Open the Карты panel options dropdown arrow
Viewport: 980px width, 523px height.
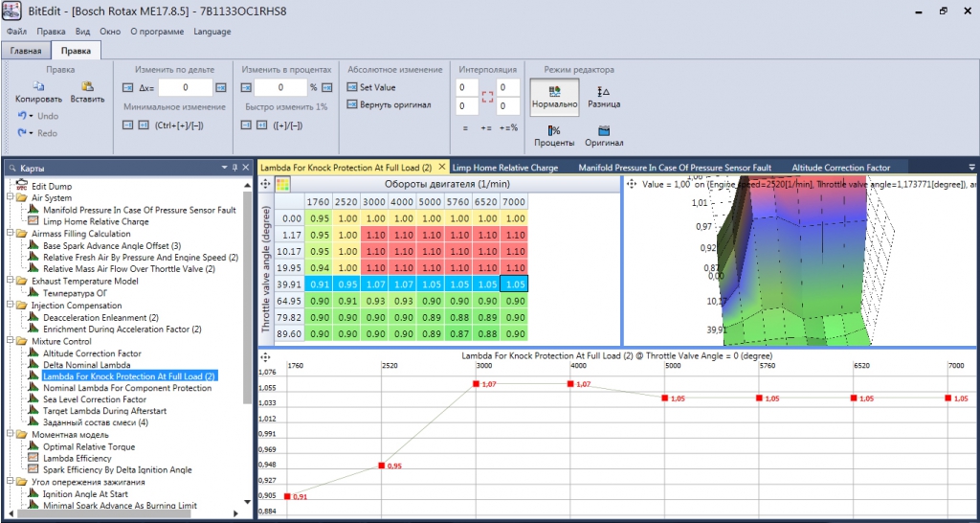pyautogui.click(x=225, y=168)
